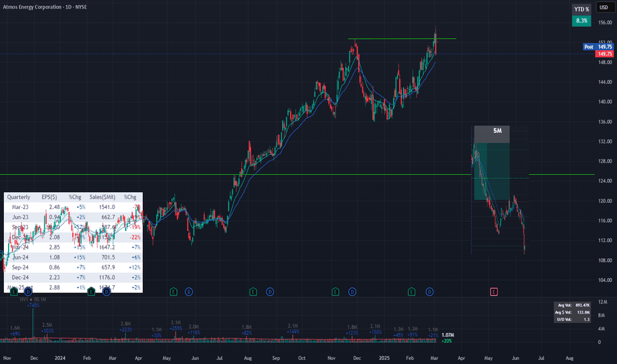
Task: Click the Sales($Mil) column header
Action: pos(103,197)
